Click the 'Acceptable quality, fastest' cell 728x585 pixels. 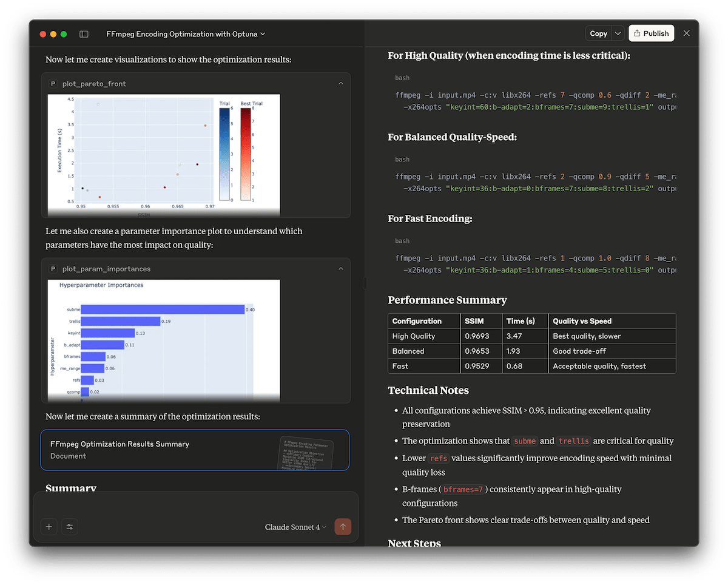[x=612, y=366]
